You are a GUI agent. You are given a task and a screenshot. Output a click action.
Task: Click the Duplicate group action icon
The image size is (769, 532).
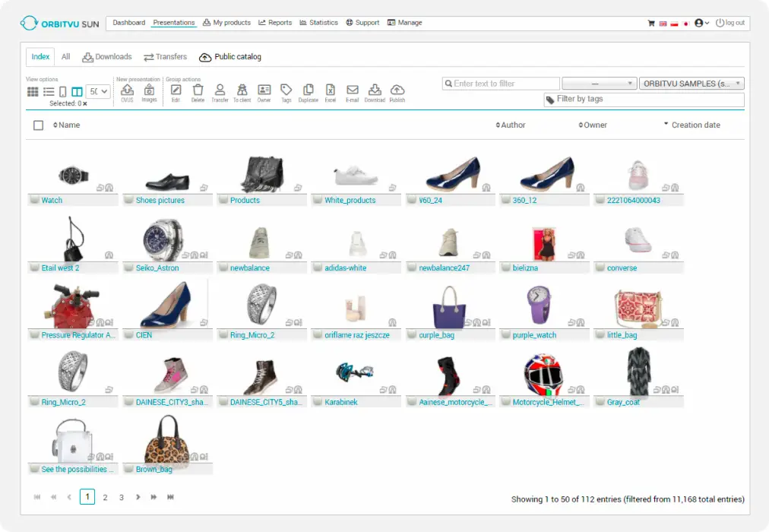tap(308, 90)
